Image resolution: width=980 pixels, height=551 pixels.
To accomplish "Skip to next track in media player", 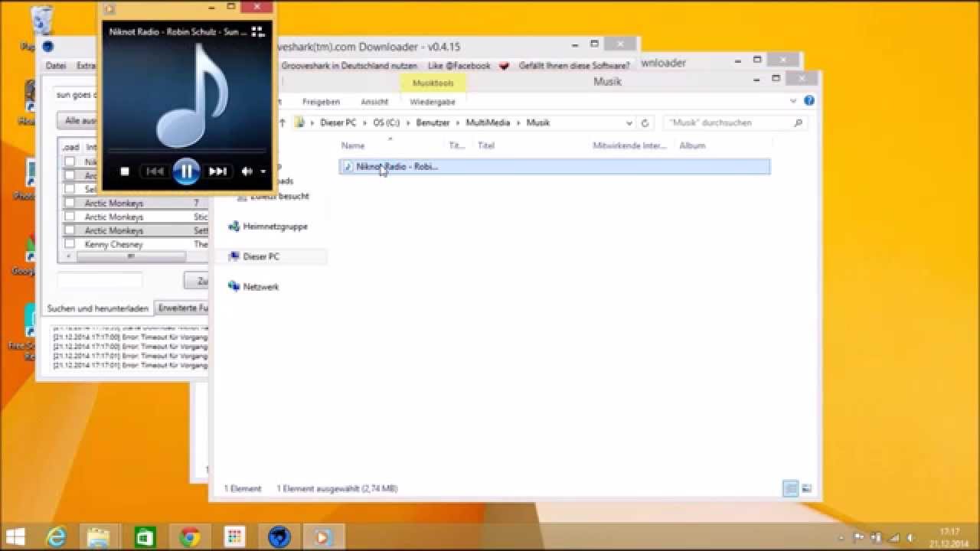I will [217, 171].
